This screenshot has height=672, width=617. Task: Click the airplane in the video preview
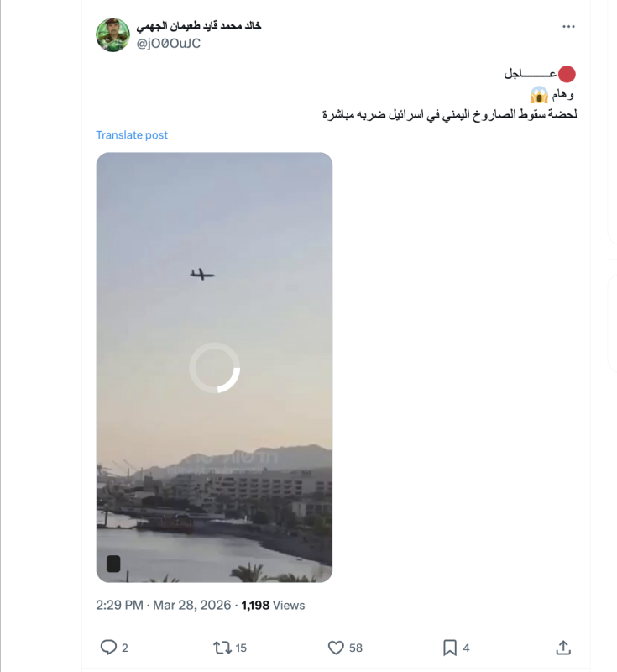(x=201, y=274)
